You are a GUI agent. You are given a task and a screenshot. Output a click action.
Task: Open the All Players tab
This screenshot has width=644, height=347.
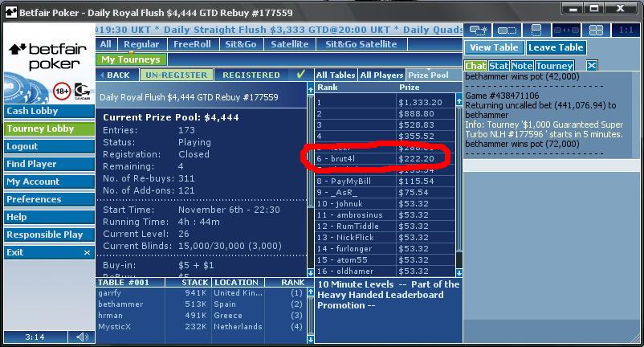pyautogui.click(x=381, y=76)
